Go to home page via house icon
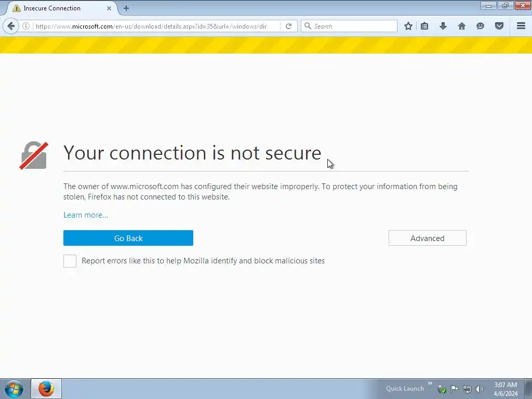Viewport: 532px width, 399px height. [x=462, y=26]
